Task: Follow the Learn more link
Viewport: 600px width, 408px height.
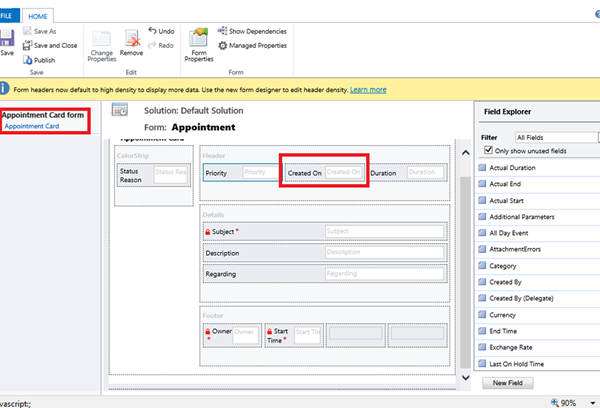Action: (367, 89)
